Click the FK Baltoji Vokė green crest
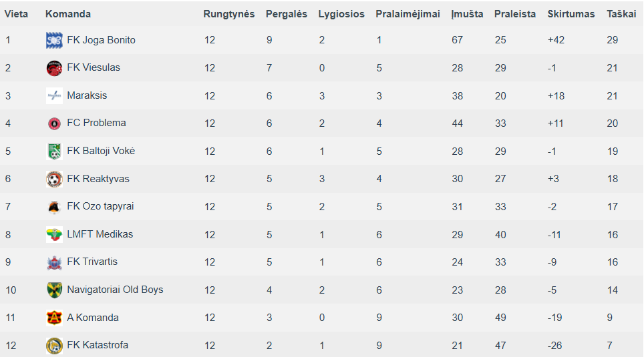 coord(54,151)
